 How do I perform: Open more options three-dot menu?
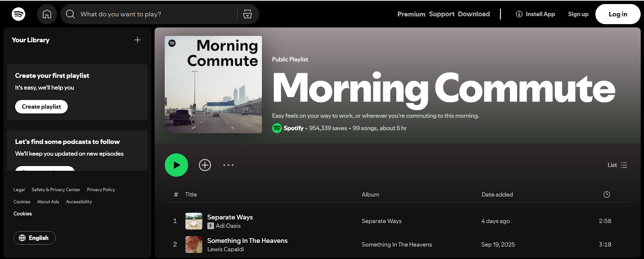click(228, 165)
